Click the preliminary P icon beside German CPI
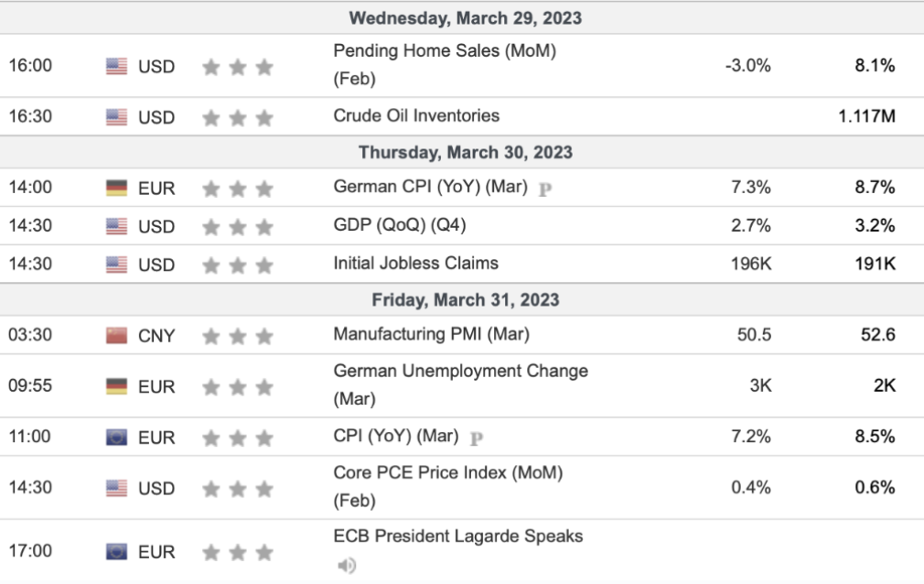The height and width of the screenshot is (584, 924). coord(545,189)
